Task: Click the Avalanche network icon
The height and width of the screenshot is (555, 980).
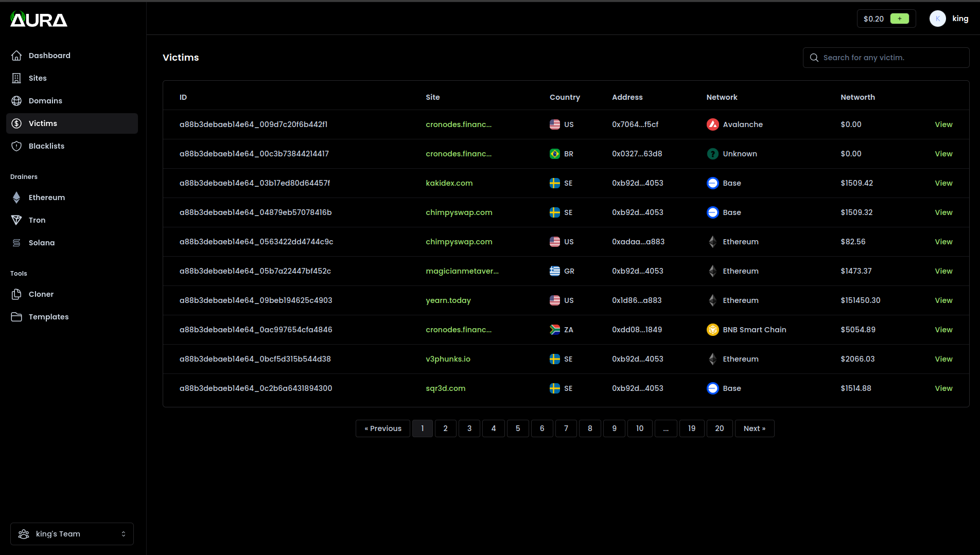Action: click(712, 124)
